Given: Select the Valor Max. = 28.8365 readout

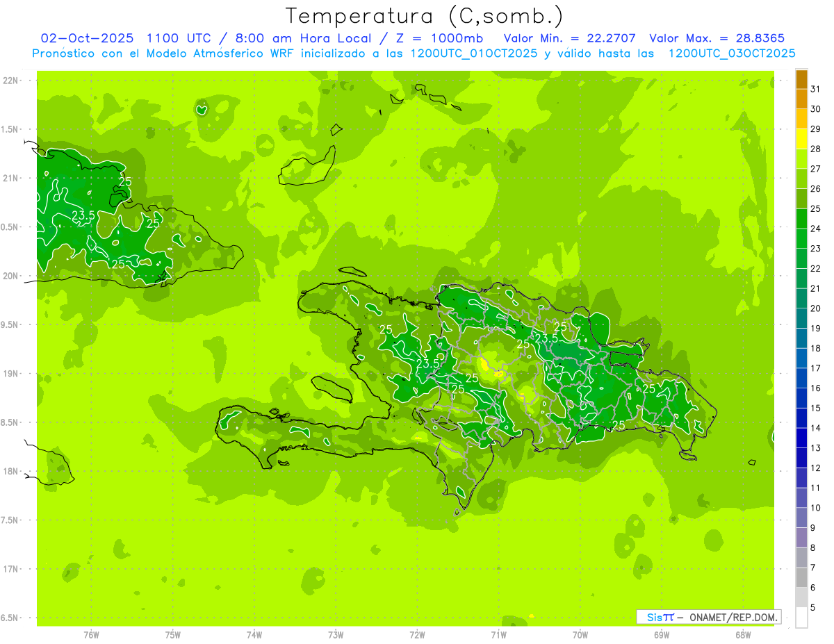Looking at the screenshot, I should pos(717,38).
